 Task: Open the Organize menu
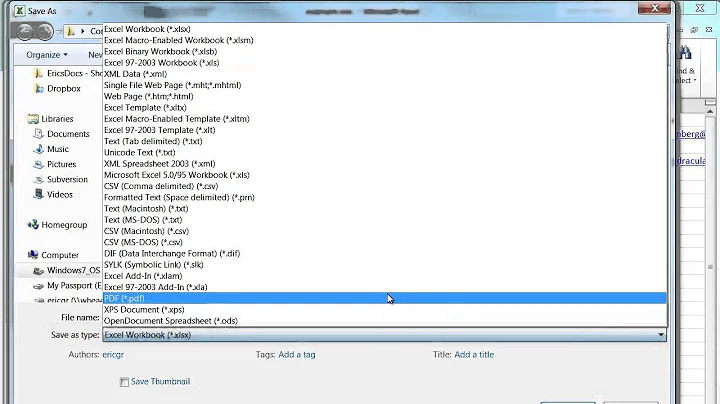tap(47, 55)
